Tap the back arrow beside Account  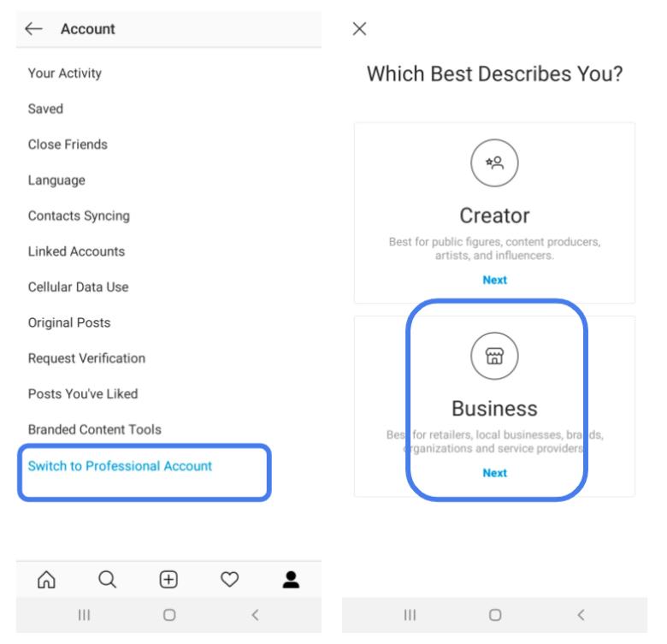coord(33,29)
